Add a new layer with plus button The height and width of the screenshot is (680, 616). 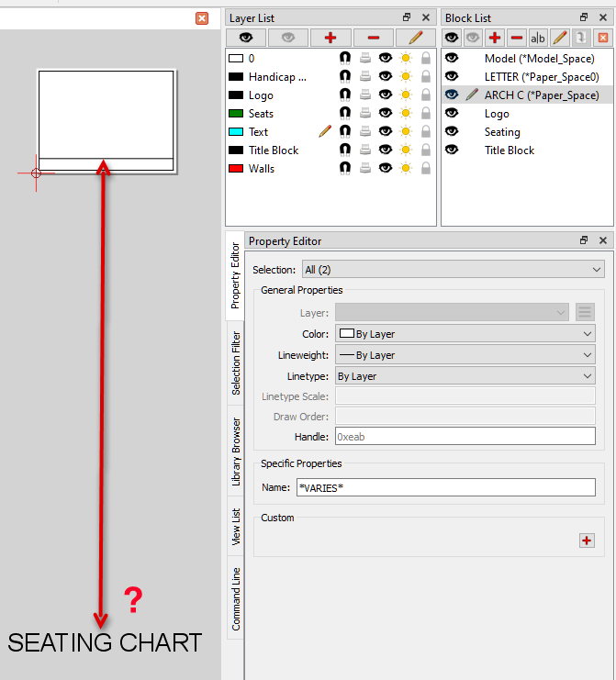tap(330, 38)
